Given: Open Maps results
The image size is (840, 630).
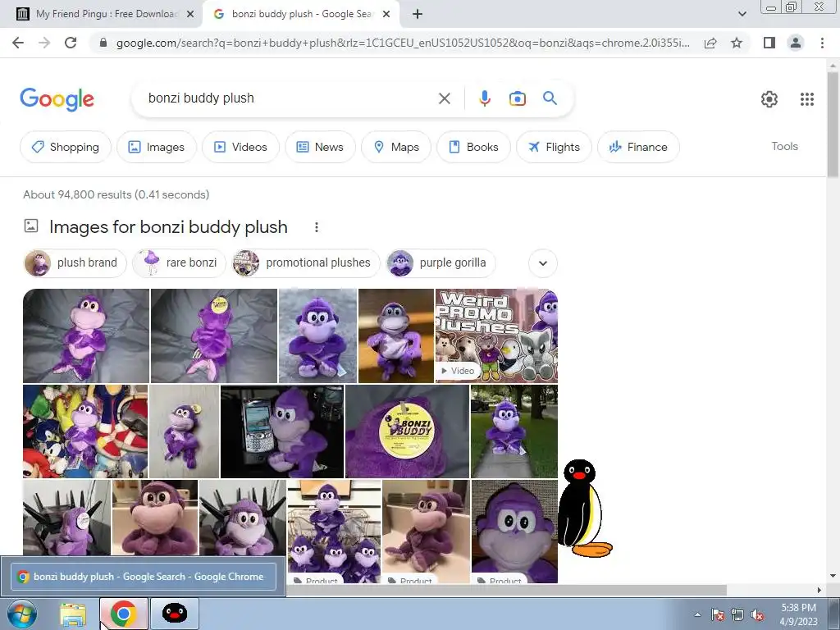Looking at the screenshot, I should click(x=396, y=147).
